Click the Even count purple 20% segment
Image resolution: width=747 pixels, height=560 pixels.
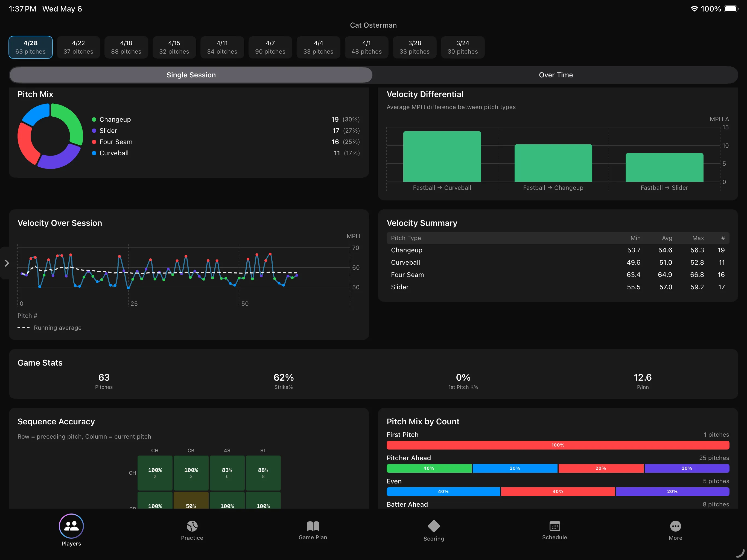pyautogui.click(x=673, y=492)
